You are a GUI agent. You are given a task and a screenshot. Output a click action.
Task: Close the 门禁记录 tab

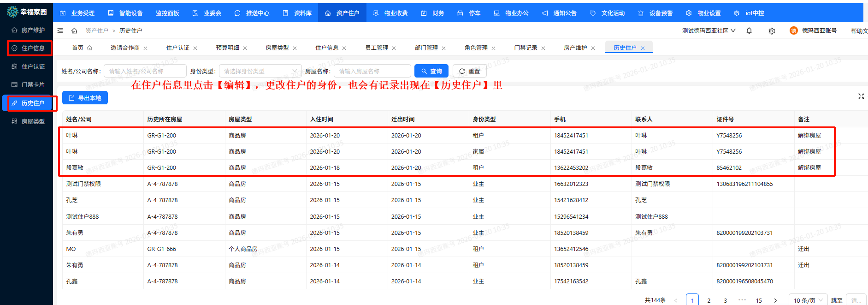pyautogui.click(x=543, y=48)
